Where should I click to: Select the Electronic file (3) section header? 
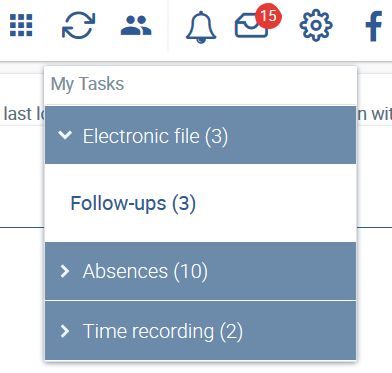click(200, 135)
